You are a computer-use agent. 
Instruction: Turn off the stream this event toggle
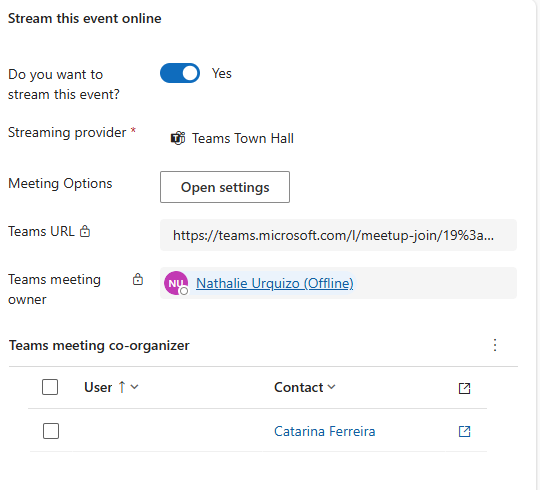tap(180, 73)
